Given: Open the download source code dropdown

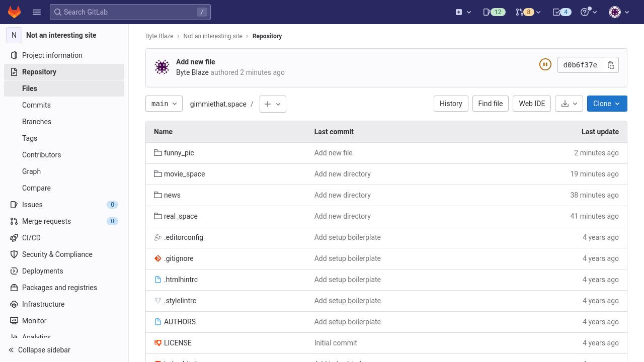Looking at the screenshot, I should 569,104.
